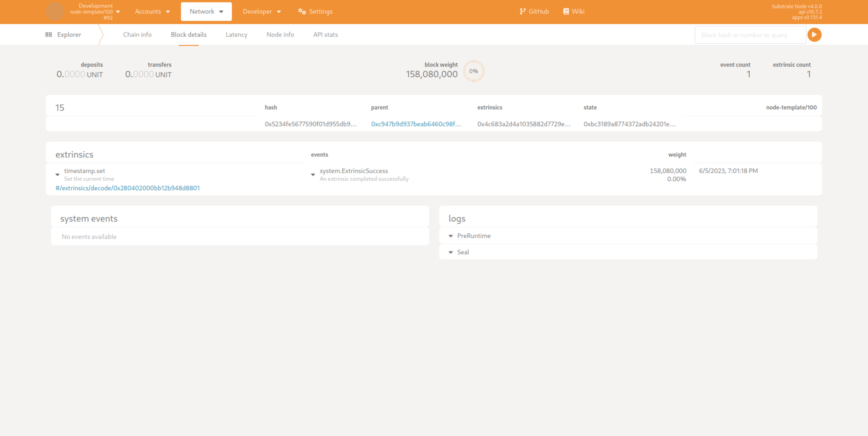Switch to the Node info tab
The image size is (868, 436).
pos(280,35)
